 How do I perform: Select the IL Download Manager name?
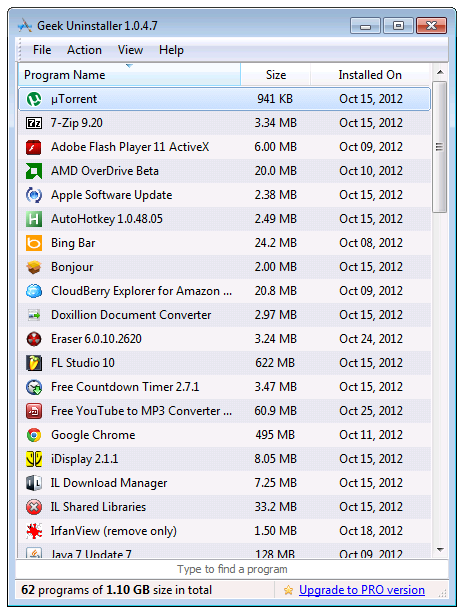point(108,483)
